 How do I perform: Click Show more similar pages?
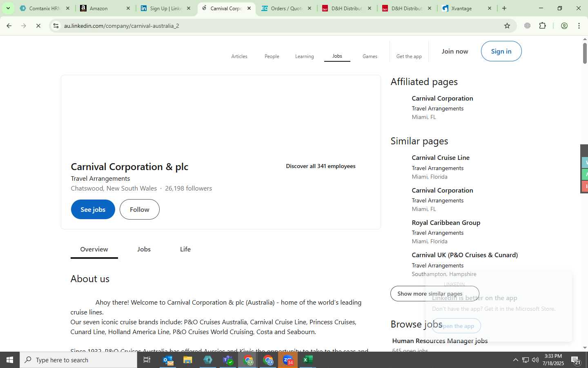pyautogui.click(x=434, y=294)
